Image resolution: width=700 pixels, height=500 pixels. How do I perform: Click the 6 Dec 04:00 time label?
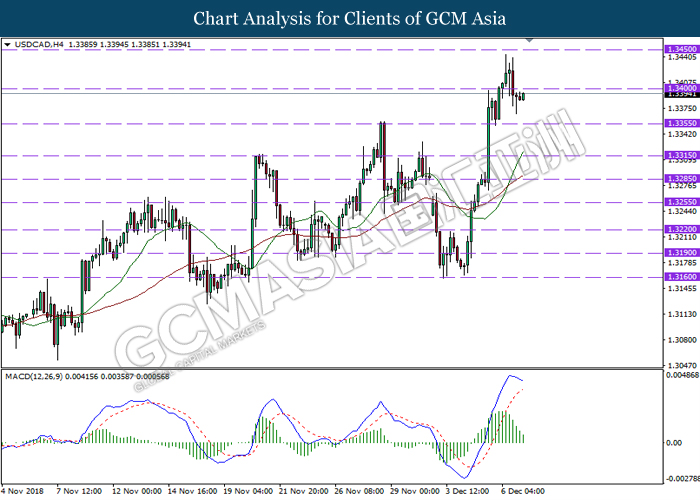[523, 491]
